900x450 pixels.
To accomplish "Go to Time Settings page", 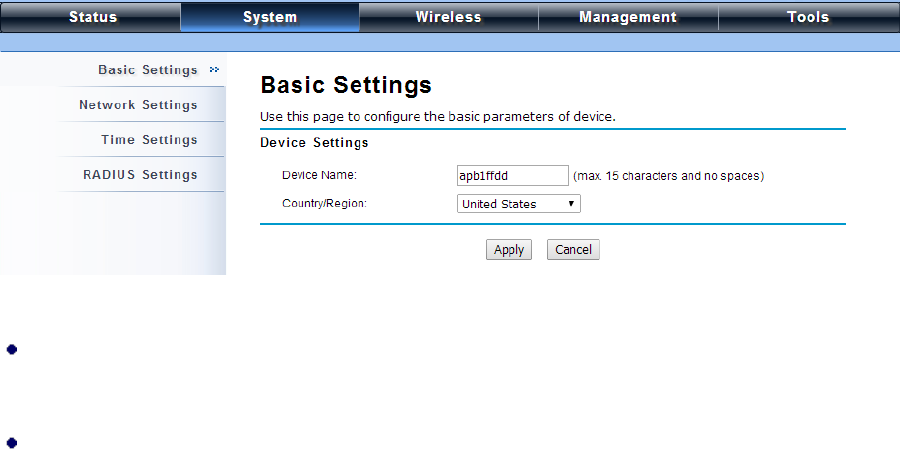I will pos(149,140).
